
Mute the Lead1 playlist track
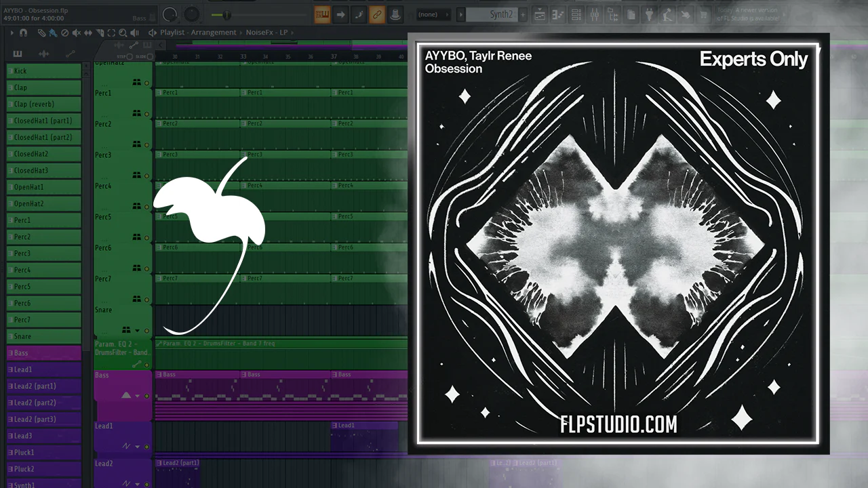pyautogui.click(x=147, y=447)
